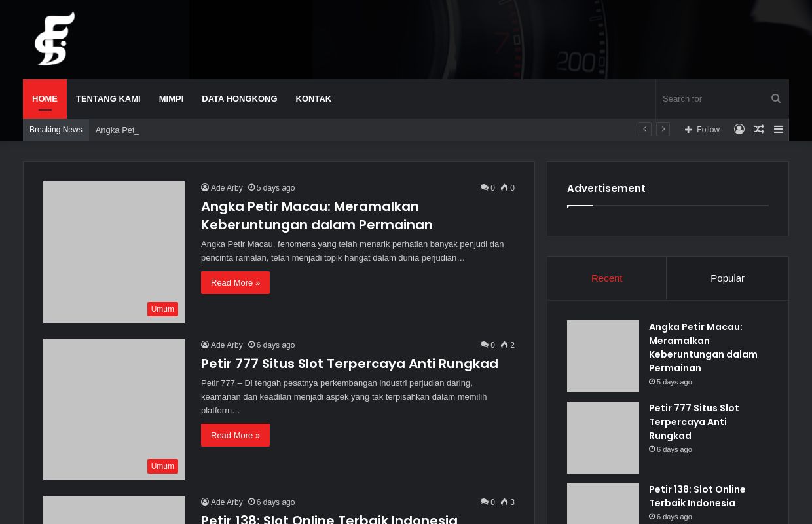Image resolution: width=812 pixels, height=524 pixels.
Task: Open the sidebar menu icon
Action: (779, 130)
